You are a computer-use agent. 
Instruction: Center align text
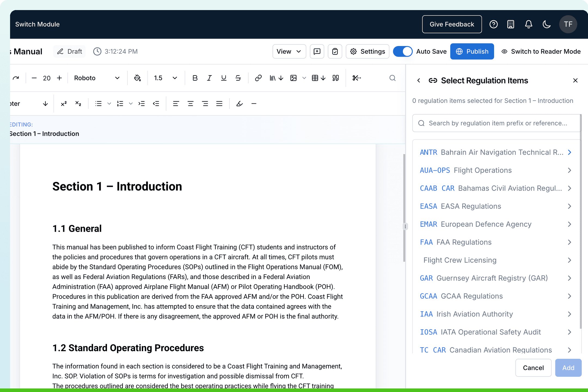pyautogui.click(x=190, y=104)
